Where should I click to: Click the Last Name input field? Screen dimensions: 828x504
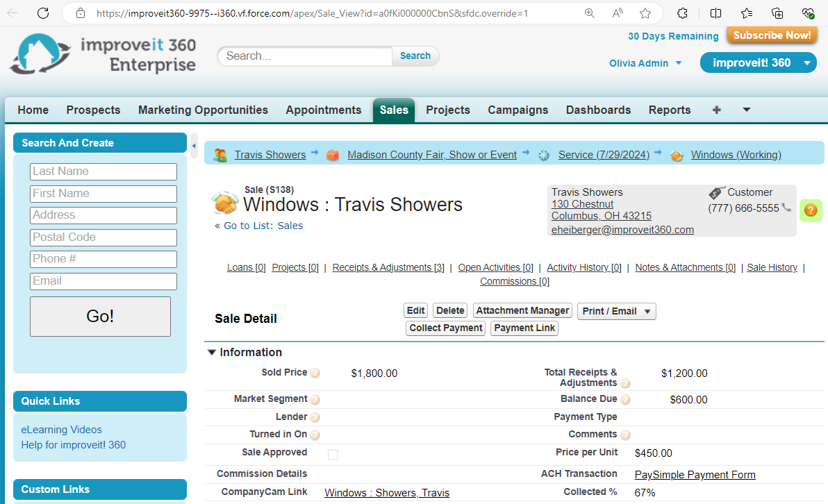click(x=104, y=171)
